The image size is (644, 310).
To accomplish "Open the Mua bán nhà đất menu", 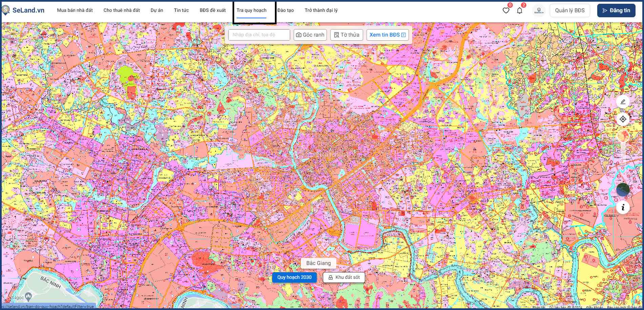I will point(75,11).
